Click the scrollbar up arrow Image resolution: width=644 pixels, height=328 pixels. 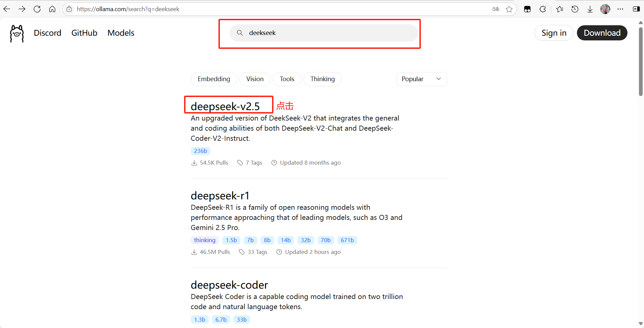pyautogui.click(x=641, y=23)
